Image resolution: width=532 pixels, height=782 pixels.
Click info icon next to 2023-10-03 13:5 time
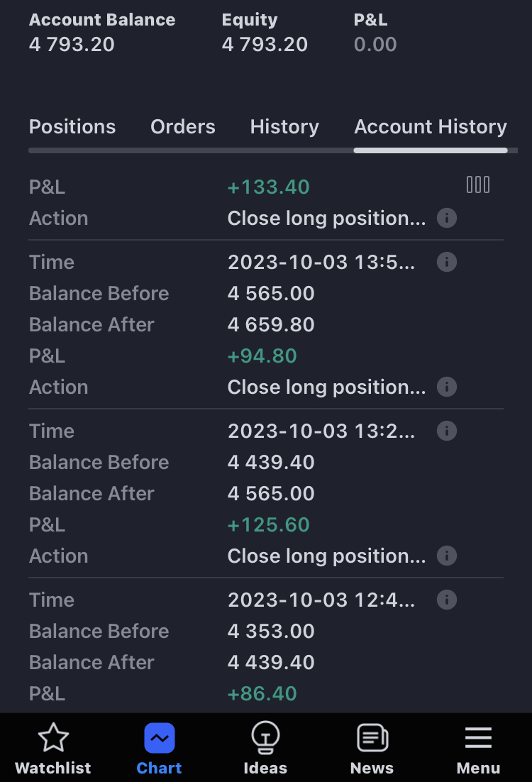446,262
